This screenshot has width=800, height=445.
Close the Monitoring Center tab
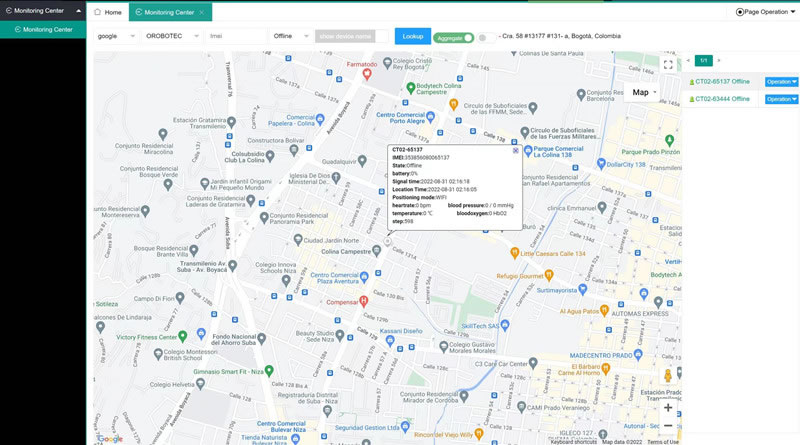201,12
